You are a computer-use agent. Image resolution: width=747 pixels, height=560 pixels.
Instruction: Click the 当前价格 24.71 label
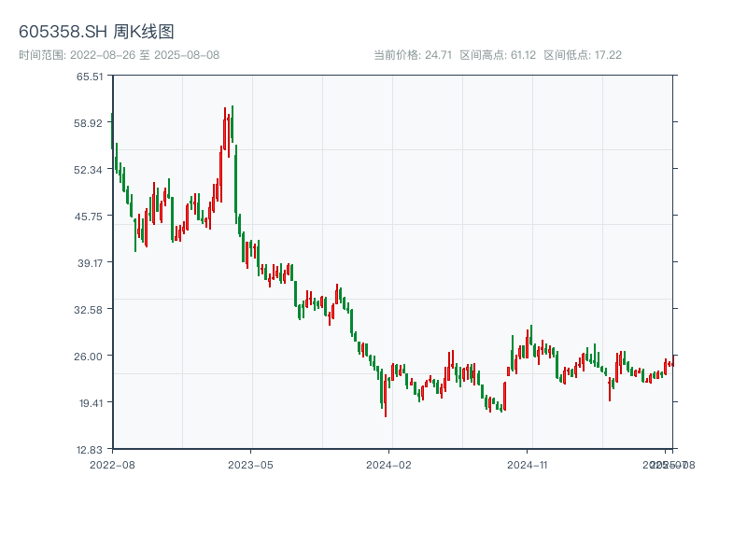413,55
